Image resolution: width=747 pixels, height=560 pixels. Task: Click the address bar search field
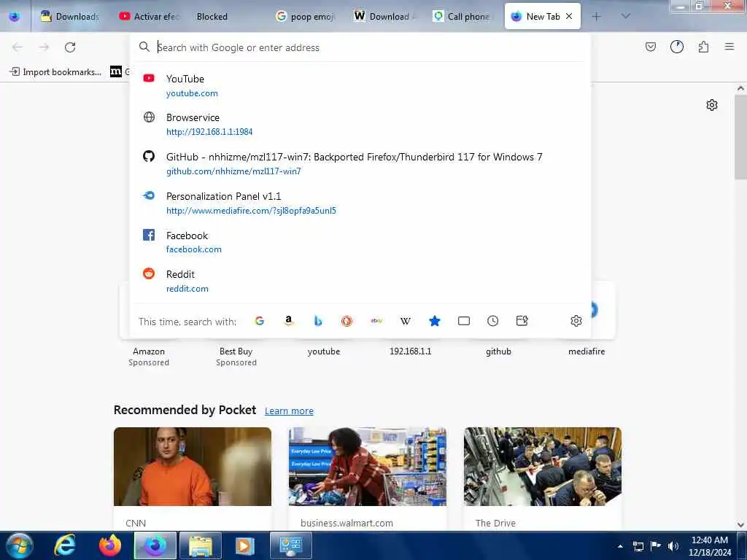pos(360,47)
